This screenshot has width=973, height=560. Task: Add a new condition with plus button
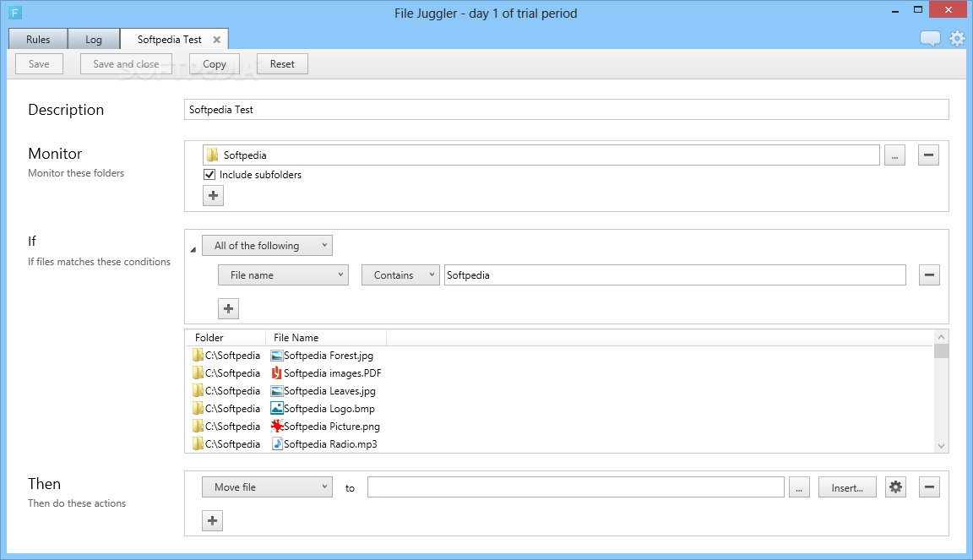pyautogui.click(x=228, y=308)
